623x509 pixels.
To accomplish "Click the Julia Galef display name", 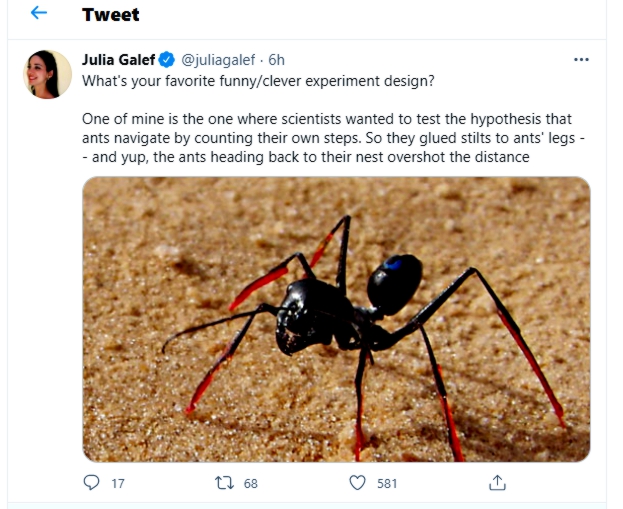I will [x=118, y=59].
